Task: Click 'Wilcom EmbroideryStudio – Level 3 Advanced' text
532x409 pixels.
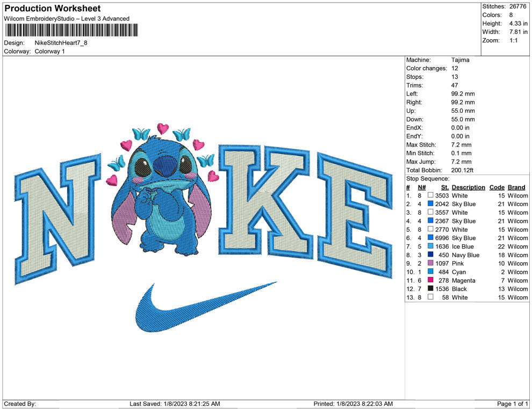Action: pos(67,19)
